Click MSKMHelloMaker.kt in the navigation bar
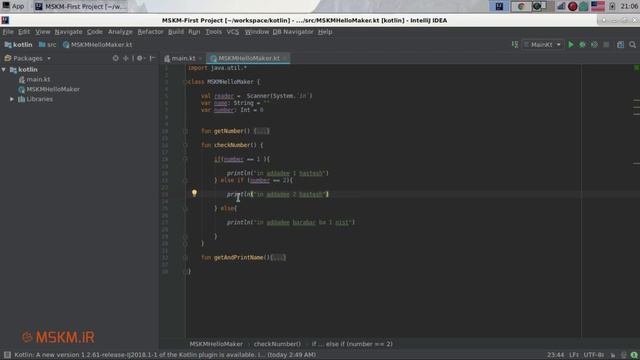Viewport: 640px width, 360px height. (98, 45)
